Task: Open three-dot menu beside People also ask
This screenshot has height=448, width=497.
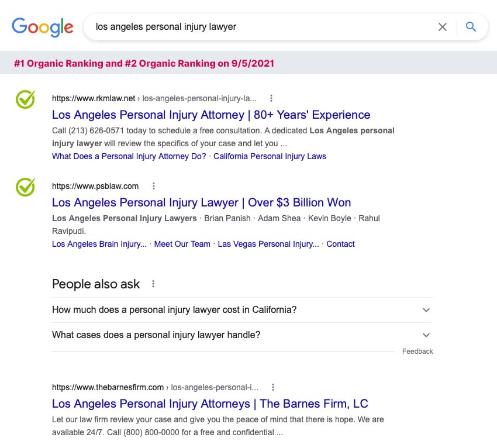Action: [153, 284]
